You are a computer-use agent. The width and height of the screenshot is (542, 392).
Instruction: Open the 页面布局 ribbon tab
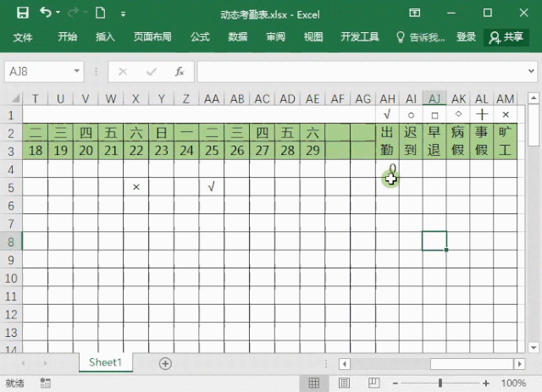pos(152,36)
